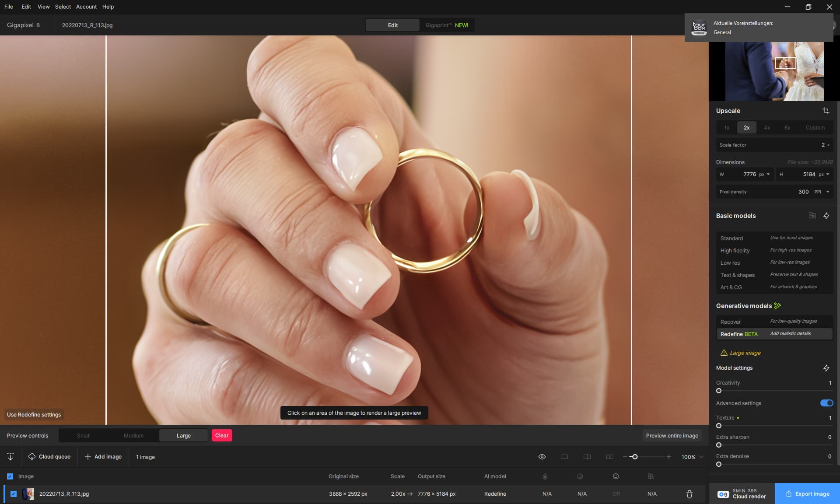Expand the 100% zoom level dropdown
Viewport: 840px width, 504px height.
point(701,457)
